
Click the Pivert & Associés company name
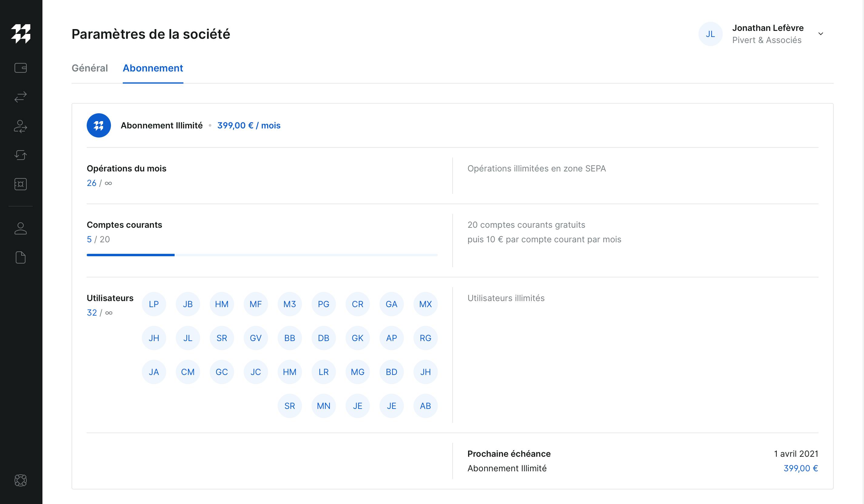click(767, 40)
